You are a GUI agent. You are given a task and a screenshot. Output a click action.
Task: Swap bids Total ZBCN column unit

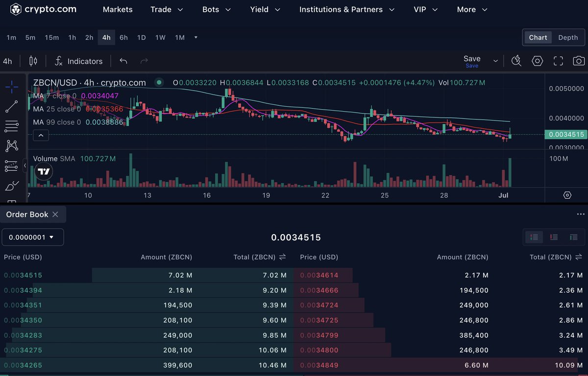(x=283, y=257)
